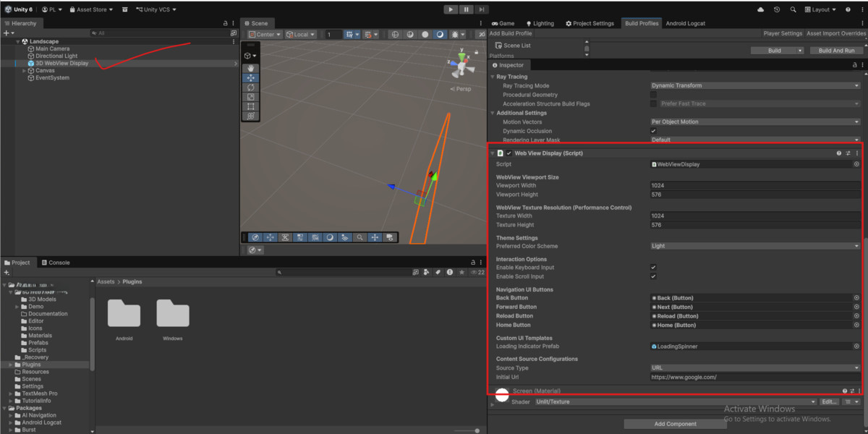Pick object for Loading Indicator Prefab field

(856, 346)
